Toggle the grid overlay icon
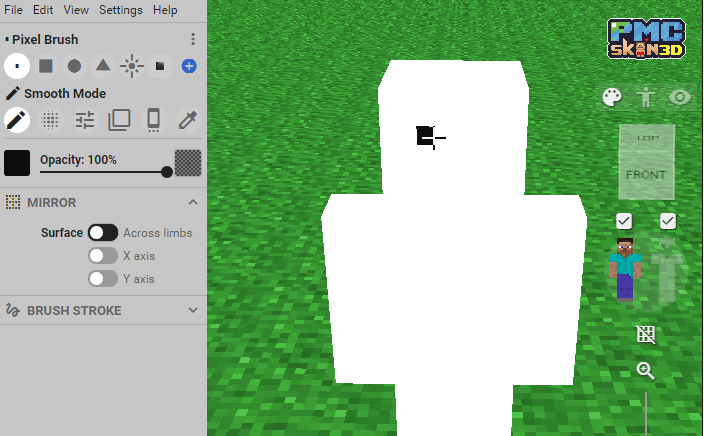 coord(646,335)
